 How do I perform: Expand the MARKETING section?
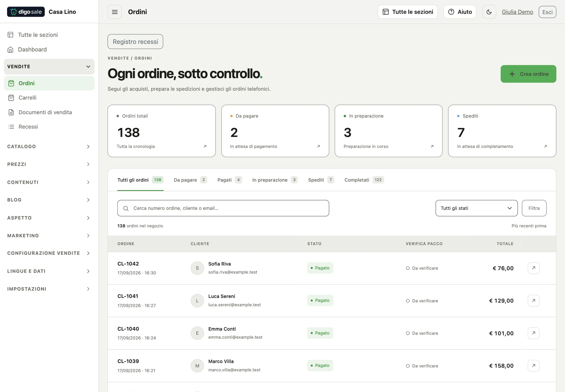[49, 236]
